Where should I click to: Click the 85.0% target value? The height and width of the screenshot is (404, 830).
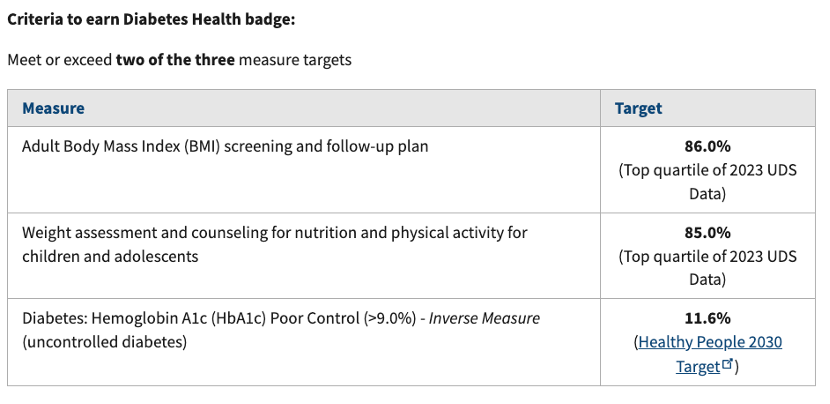[x=707, y=232]
